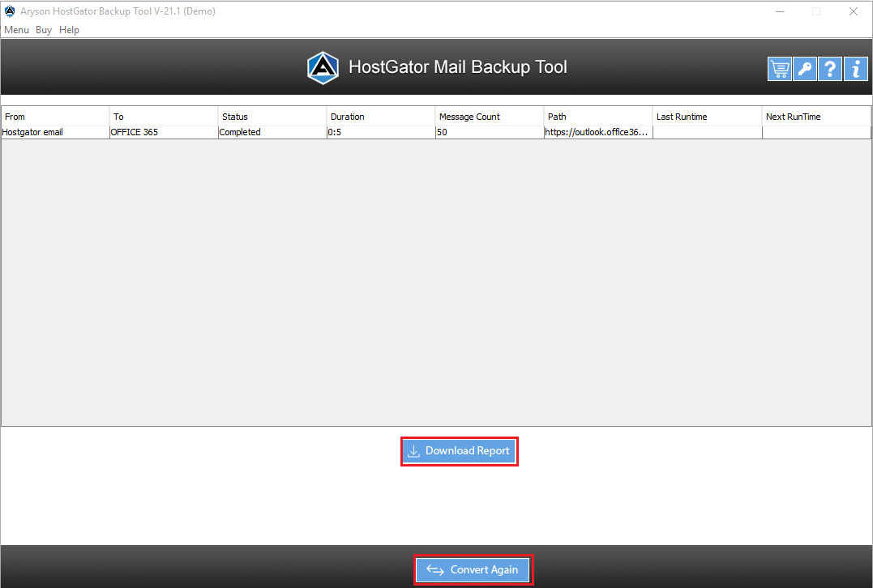The height and width of the screenshot is (588, 873).
Task: Open the Buy menu
Action: click(44, 30)
